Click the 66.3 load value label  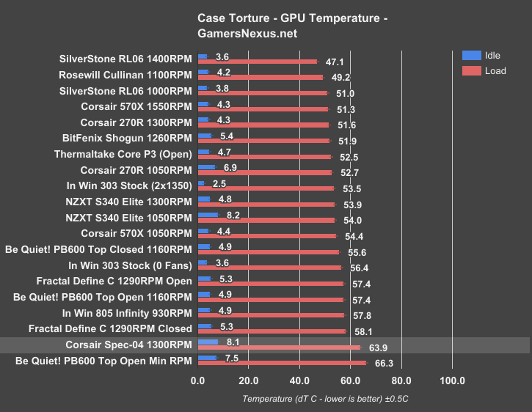pyautogui.click(x=384, y=363)
